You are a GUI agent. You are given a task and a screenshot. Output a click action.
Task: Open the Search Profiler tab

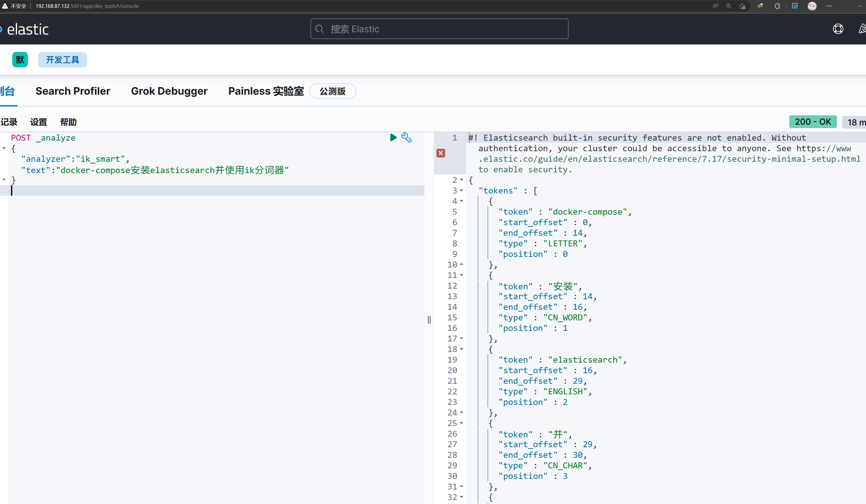point(73,91)
